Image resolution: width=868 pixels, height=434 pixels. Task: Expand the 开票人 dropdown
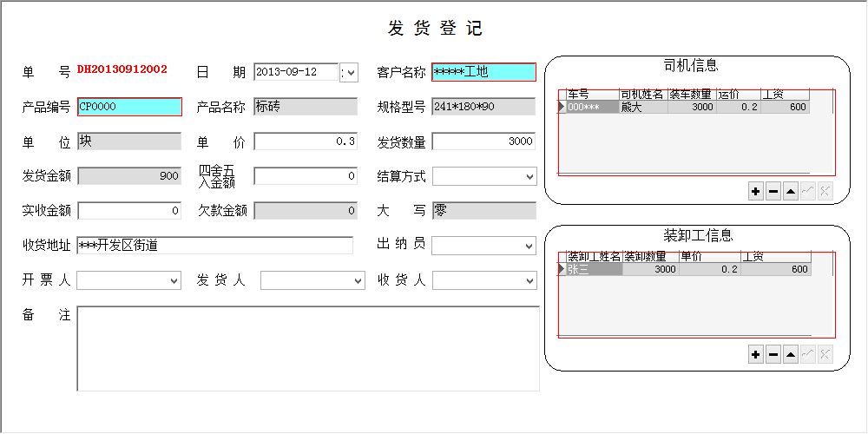(x=174, y=280)
